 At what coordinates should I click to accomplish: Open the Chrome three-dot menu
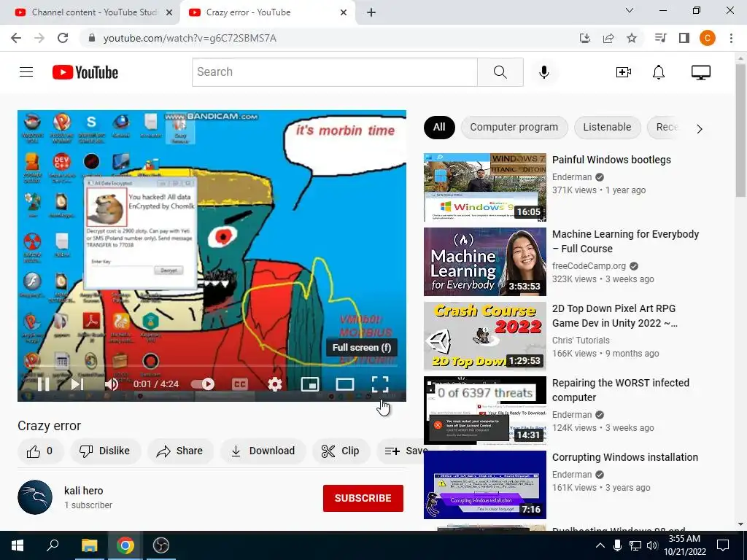coord(731,38)
